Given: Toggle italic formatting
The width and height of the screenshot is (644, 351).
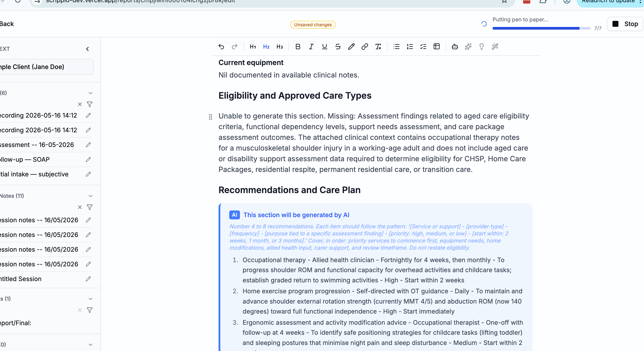Looking at the screenshot, I should 311,47.
